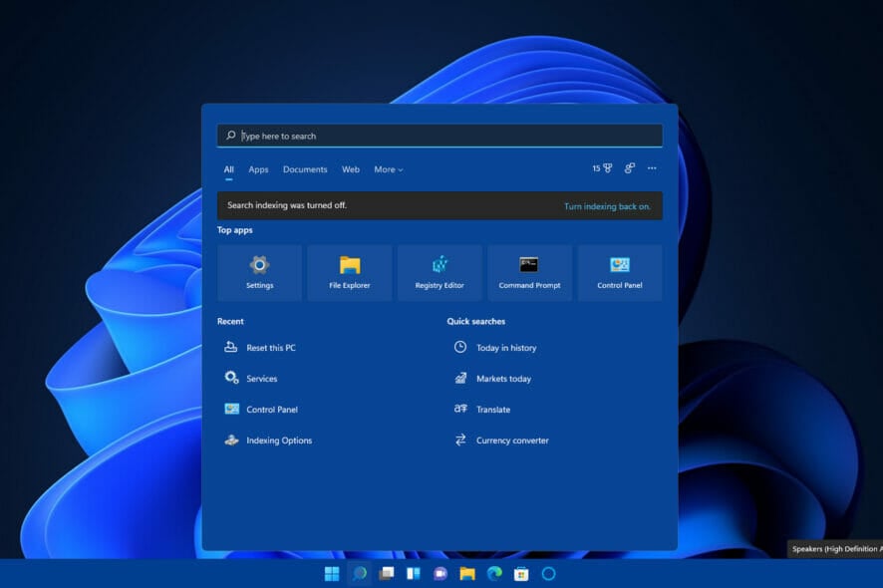Image resolution: width=883 pixels, height=588 pixels.
Task: Open Indexing Options from Recent
Action: pyautogui.click(x=280, y=440)
